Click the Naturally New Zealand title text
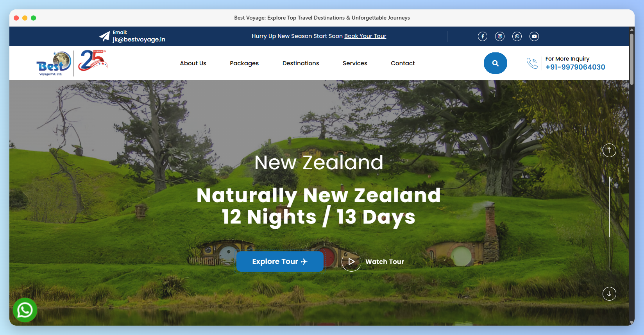644x335 pixels. pyautogui.click(x=319, y=195)
